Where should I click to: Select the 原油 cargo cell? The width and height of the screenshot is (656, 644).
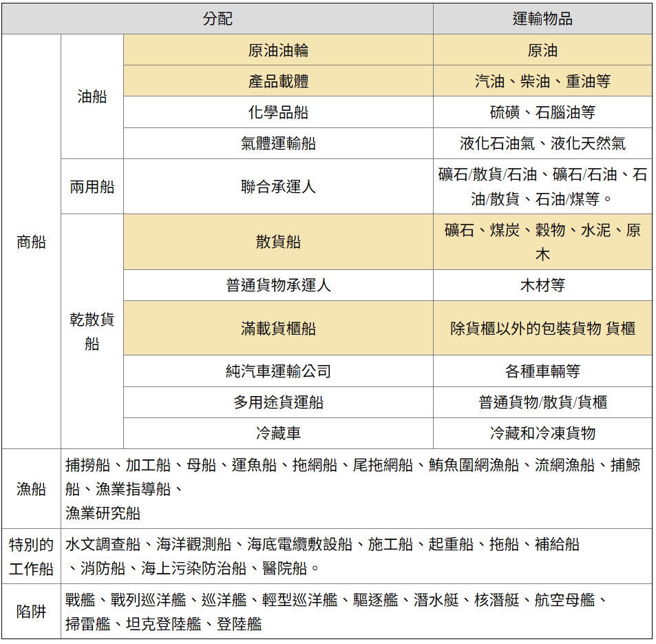click(x=542, y=50)
